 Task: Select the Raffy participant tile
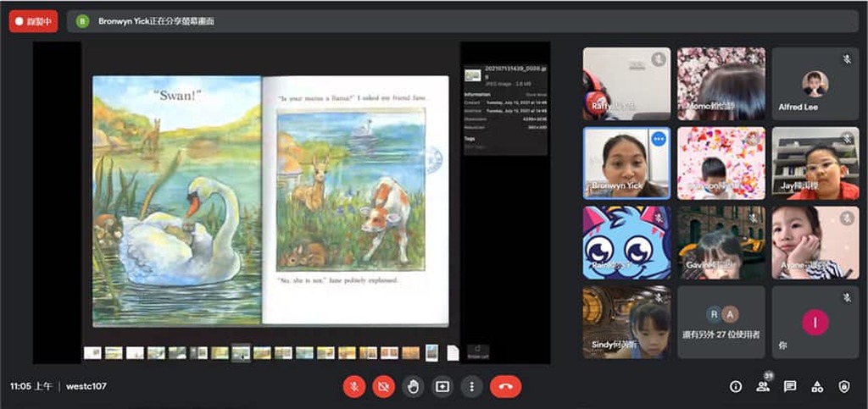tap(626, 84)
